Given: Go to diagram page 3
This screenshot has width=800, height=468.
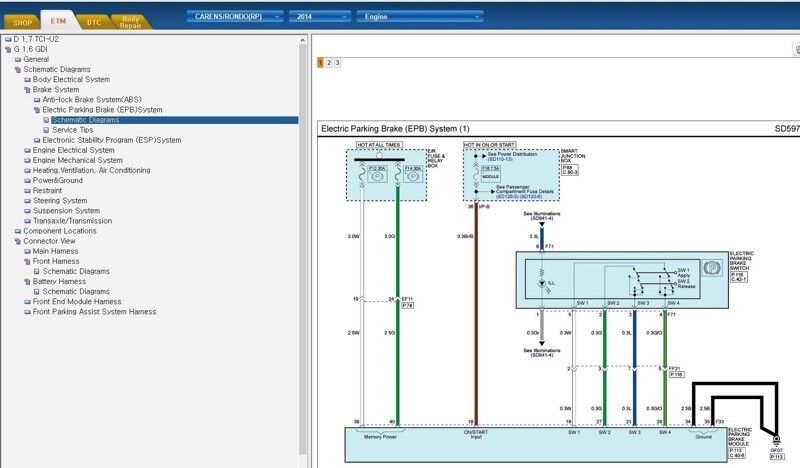Looking at the screenshot, I should tap(338, 62).
